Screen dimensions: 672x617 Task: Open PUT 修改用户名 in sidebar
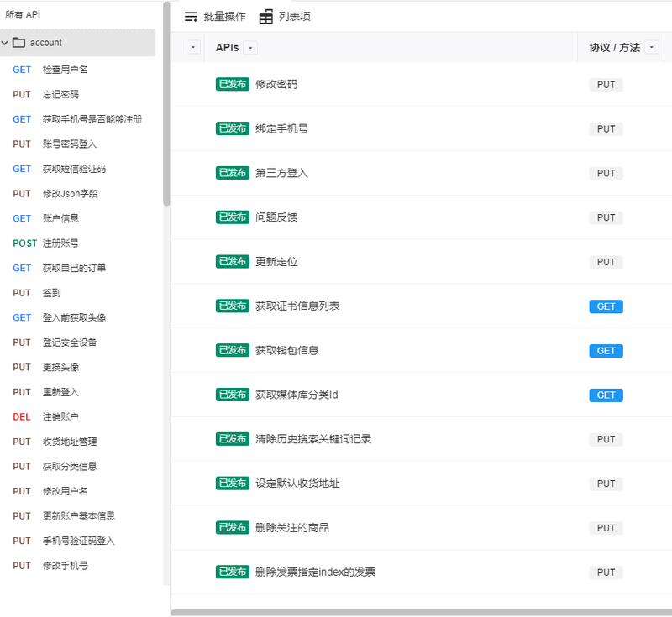click(77, 492)
